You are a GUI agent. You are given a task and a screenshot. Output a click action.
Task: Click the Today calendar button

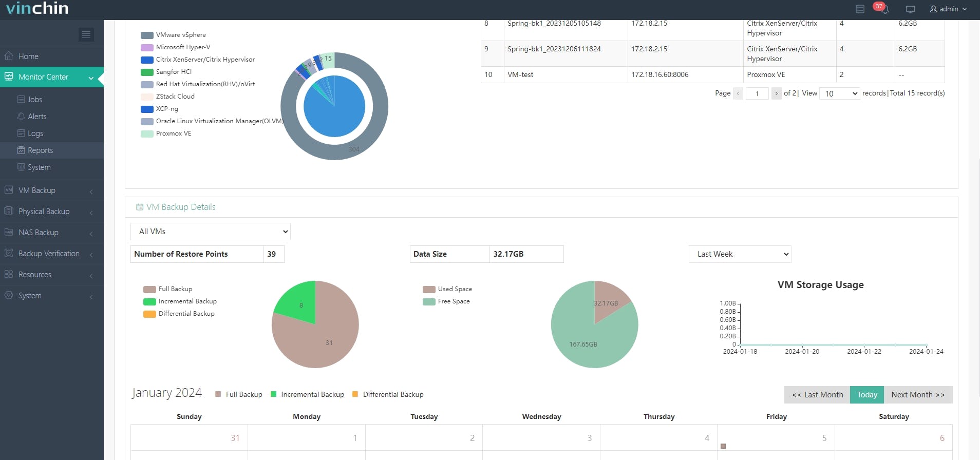(x=867, y=395)
